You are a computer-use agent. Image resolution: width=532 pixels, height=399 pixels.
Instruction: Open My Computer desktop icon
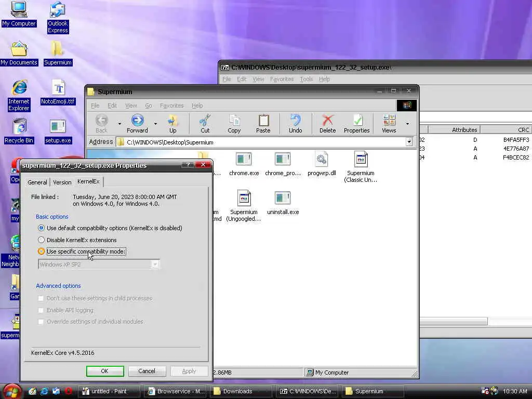click(x=19, y=14)
